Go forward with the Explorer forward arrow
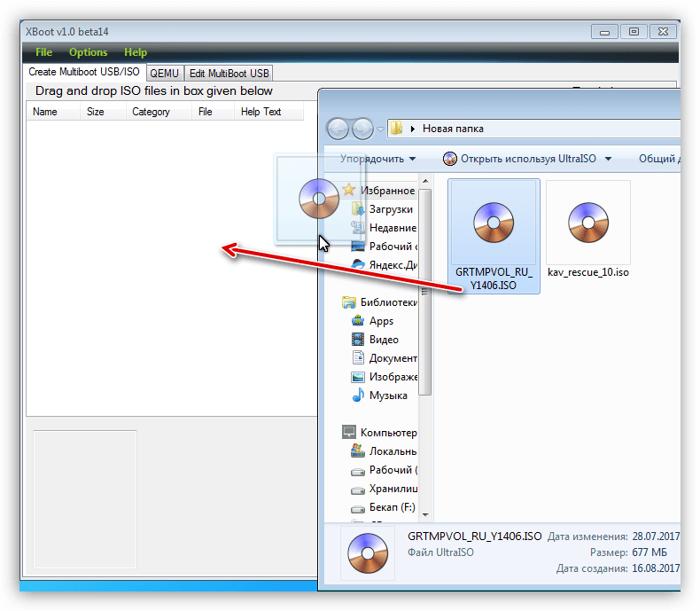Image resolution: width=700 pixels, height=611 pixels. 362,129
